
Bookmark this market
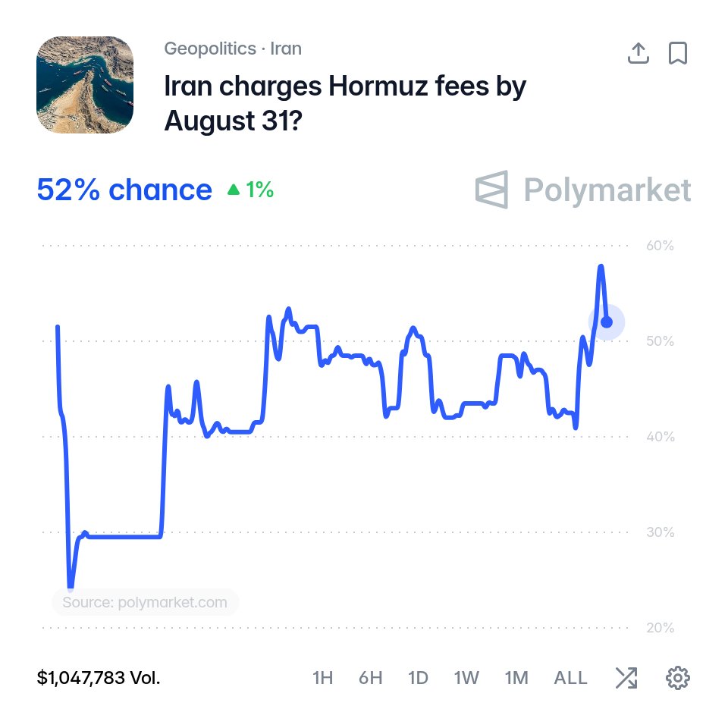pos(678,53)
